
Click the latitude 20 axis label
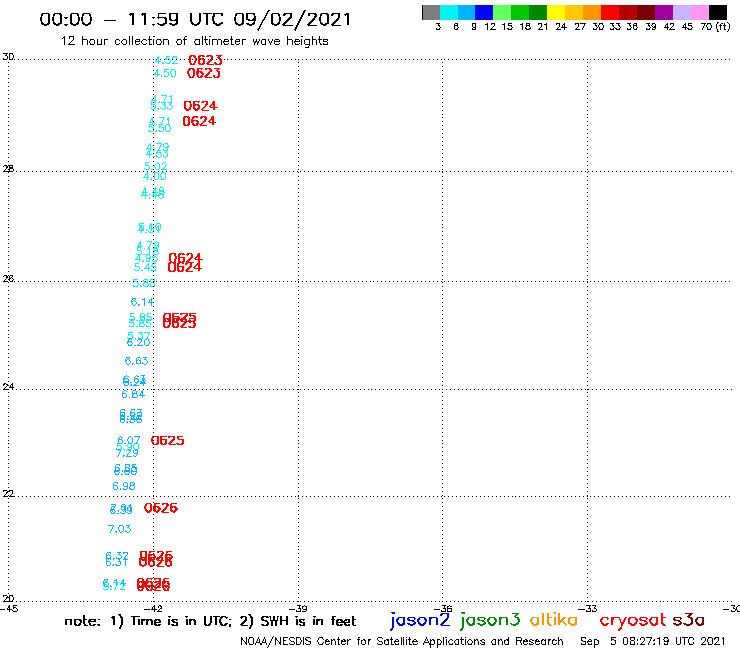coord(8,599)
